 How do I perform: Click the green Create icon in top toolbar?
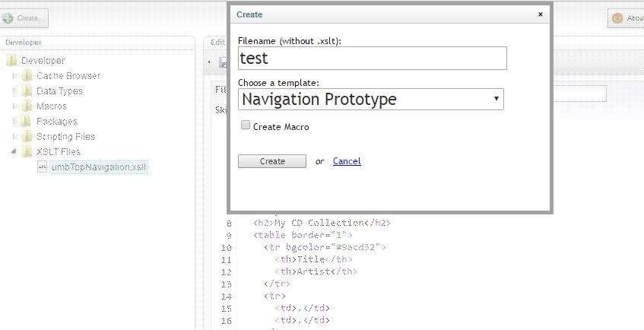[x=8, y=17]
